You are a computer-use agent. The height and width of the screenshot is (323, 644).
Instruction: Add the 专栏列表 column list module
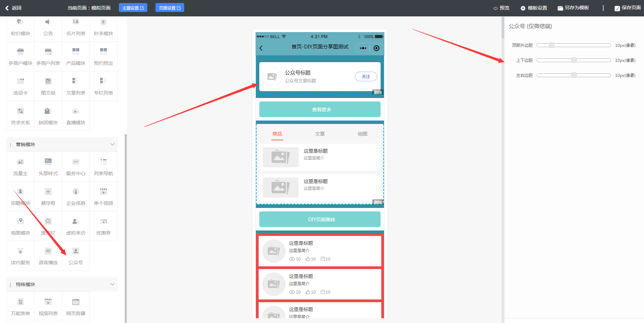point(104,86)
